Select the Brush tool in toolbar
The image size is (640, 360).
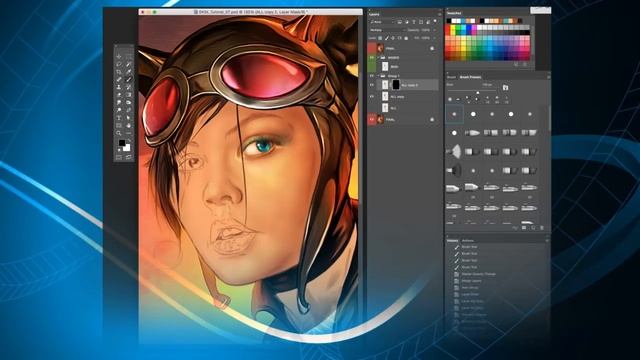128,79
